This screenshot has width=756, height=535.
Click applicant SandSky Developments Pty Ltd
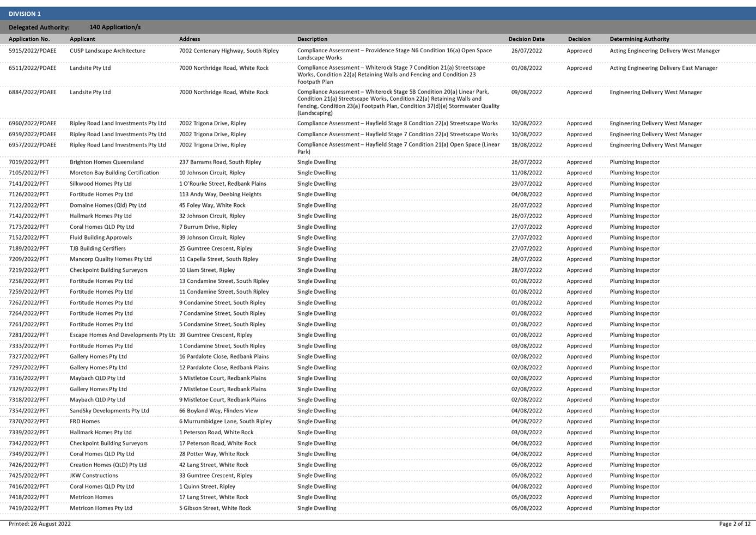point(109,411)
